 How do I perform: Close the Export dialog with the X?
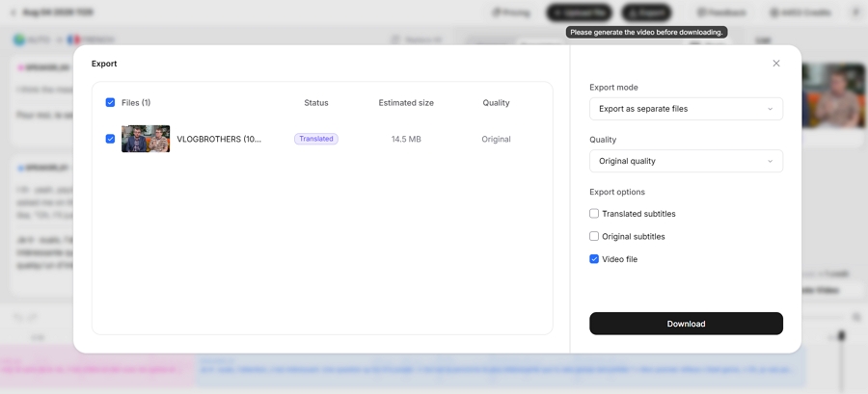tap(776, 64)
